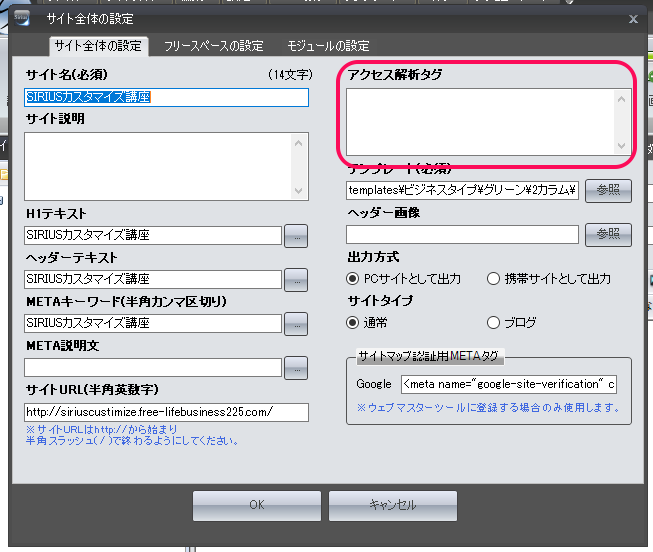The width and height of the screenshot is (653, 552).
Task: Select PCサイトとして出力 radio option
Action: [353, 279]
